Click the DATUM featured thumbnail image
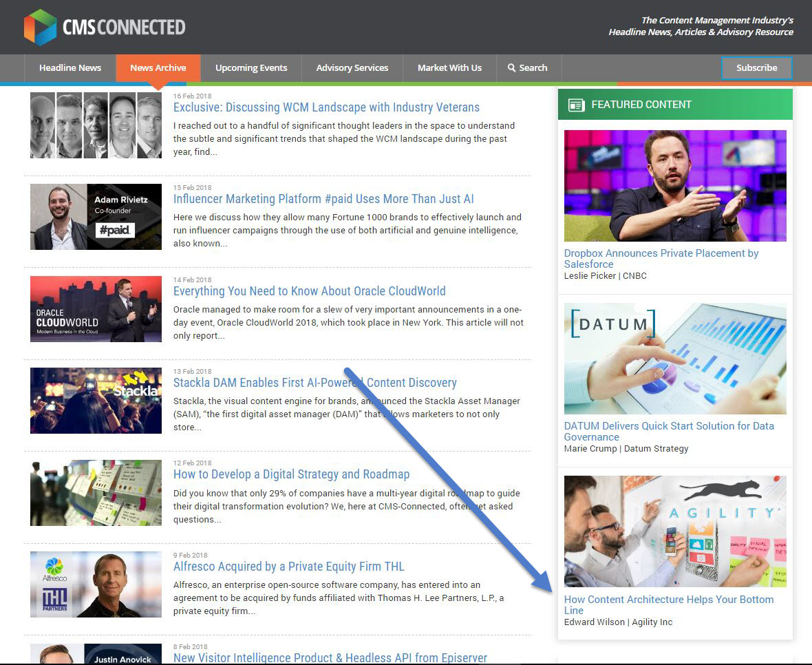The width and height of the screenshot is (812, 665). (674, 359)
